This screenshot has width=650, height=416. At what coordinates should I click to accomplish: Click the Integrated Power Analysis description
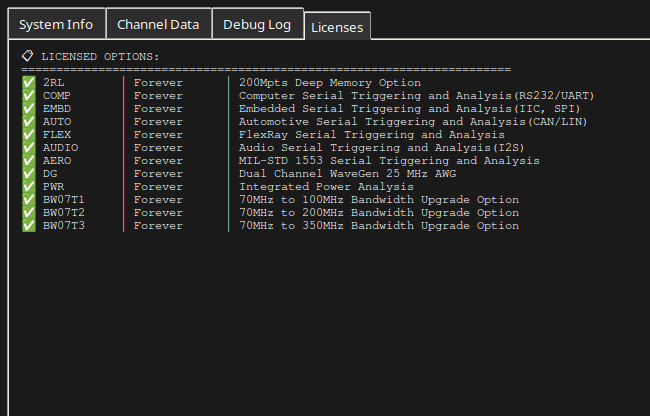point(326,187)
